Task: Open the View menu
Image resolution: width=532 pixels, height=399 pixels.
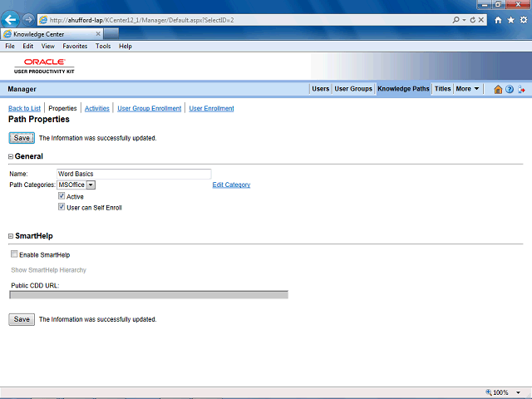Action: [x=48, y=47]
